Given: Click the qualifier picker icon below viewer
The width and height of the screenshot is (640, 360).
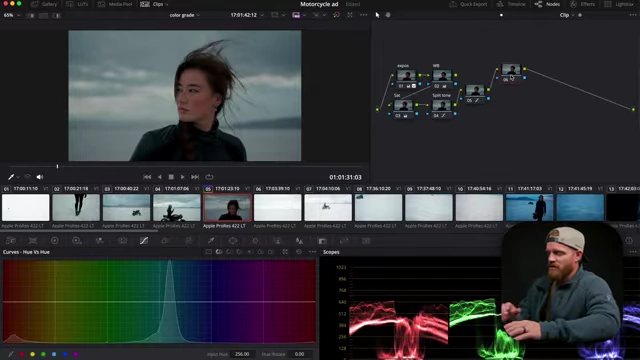Looking at the screenshot, I should [x=11, y=177].
